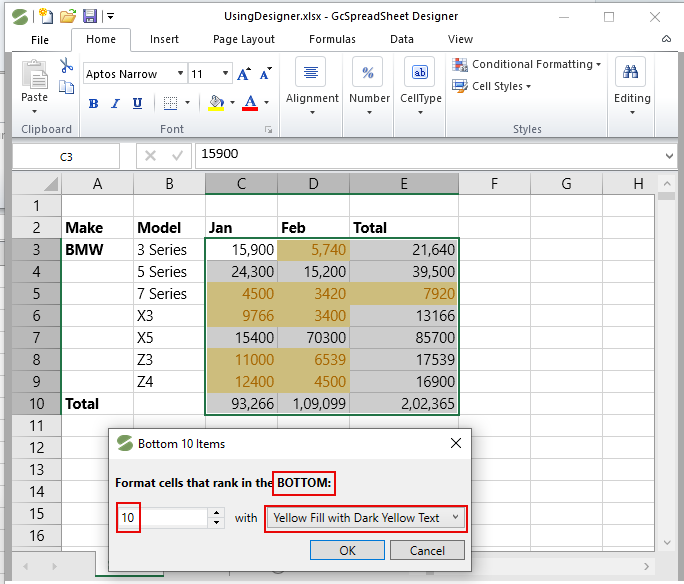Click the Cut scissors icon
This screenshot has height=584, width=684.
[66, 65]
